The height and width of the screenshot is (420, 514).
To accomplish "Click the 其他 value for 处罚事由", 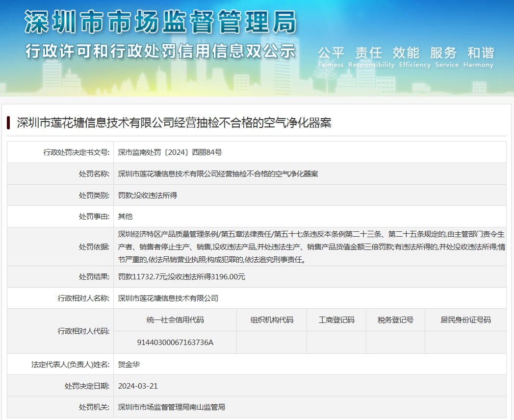I will pyautogui.click(x=125, y=217).
